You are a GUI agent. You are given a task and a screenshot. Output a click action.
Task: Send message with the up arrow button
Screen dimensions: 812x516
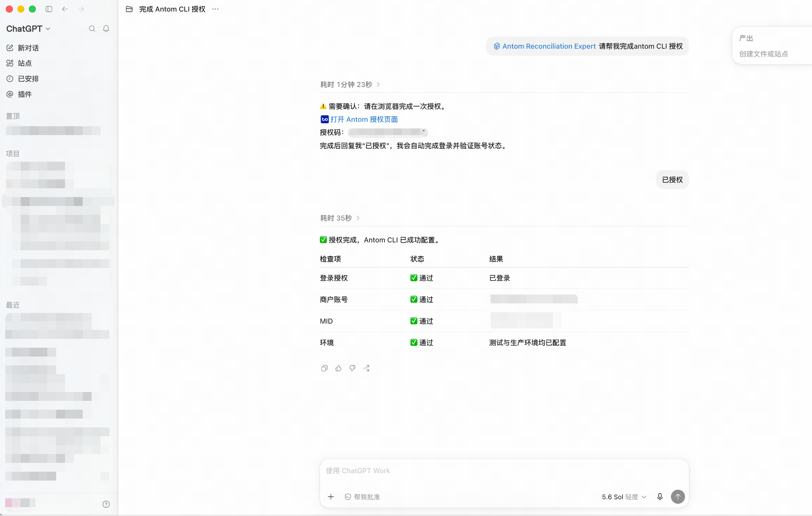(678, 497)
